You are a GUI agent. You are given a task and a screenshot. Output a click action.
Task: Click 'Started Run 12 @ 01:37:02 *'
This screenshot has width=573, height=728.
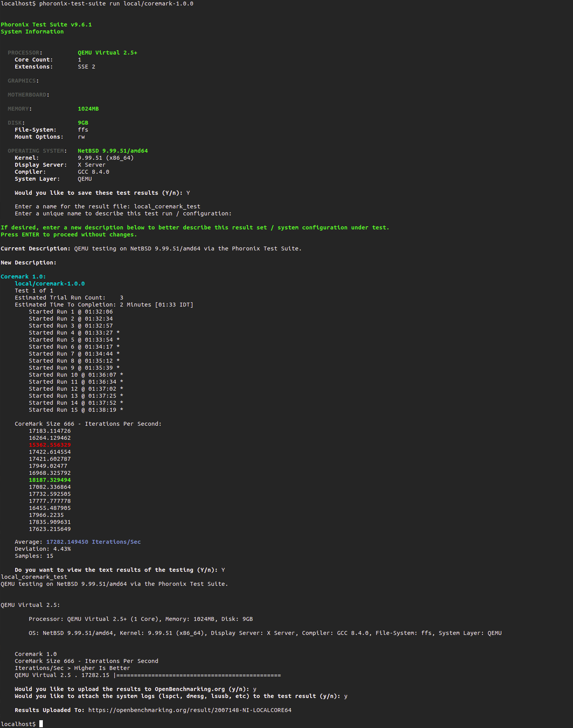76,389
